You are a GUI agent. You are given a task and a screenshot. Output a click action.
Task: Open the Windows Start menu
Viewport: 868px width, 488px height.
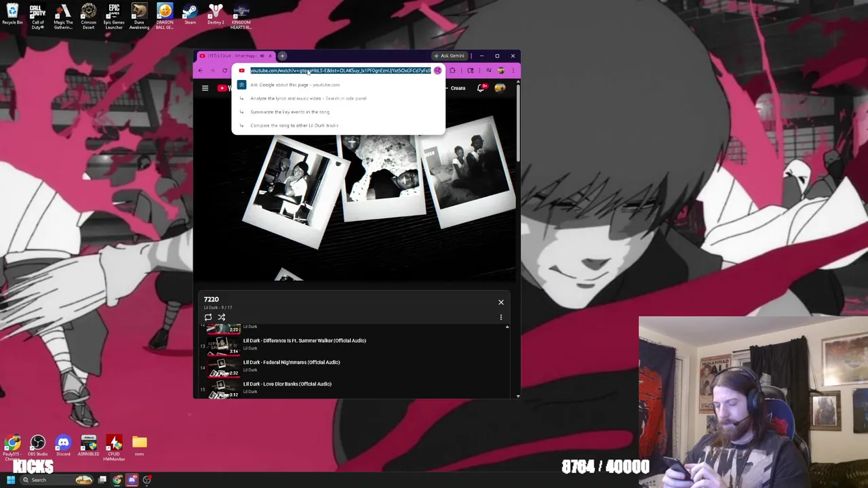click(x=11, y=480)
